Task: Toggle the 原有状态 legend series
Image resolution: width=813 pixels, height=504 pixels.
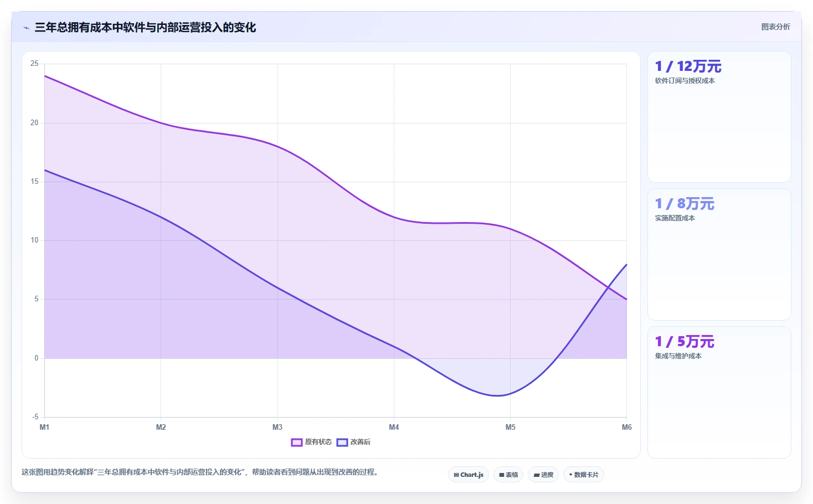Action: tap(311, 442)
